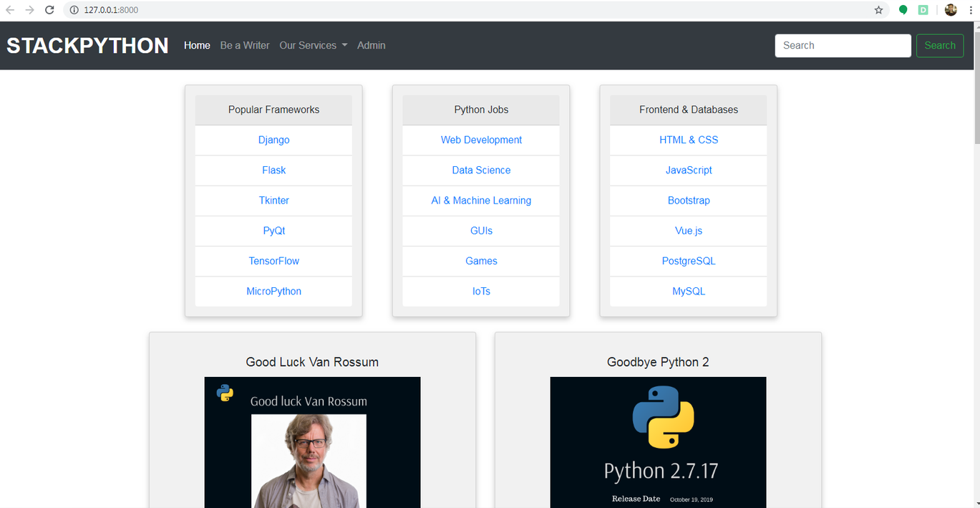Open the IoTs category link

(x=481, y=292)
